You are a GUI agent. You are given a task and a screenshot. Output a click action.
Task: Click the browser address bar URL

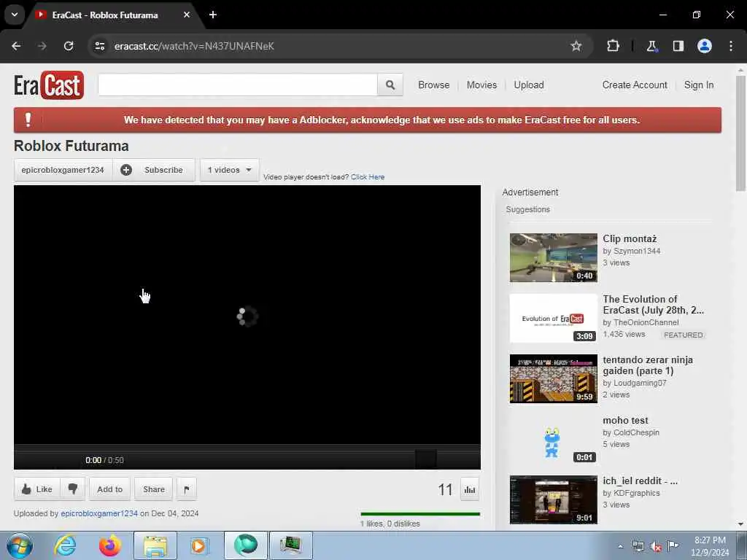click(194, 46)
